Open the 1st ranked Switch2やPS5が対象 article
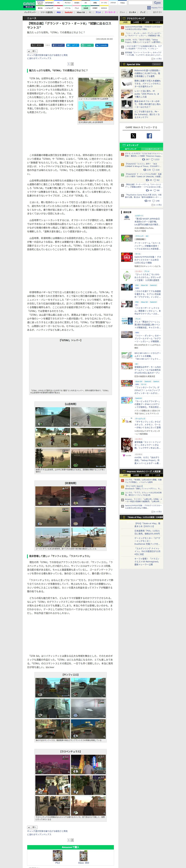This screenshot has width=186, height=868. tap(143, 28)
